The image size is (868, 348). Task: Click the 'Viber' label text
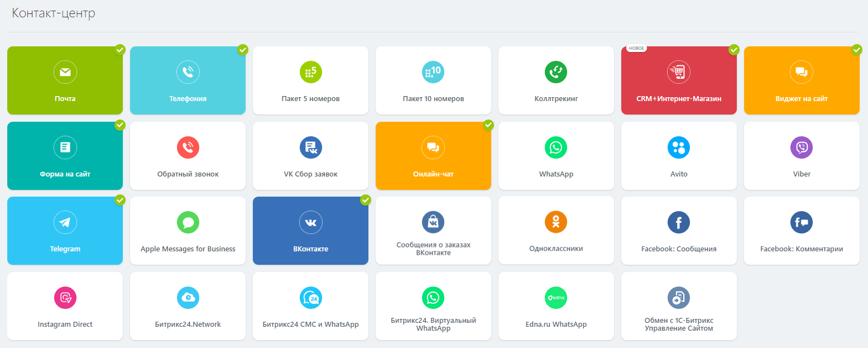[802, 174]
